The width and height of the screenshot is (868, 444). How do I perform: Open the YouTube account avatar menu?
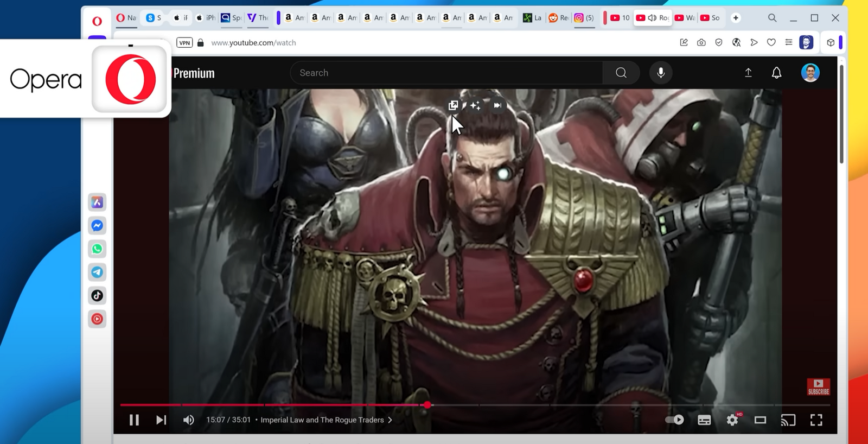pos(810,73)
